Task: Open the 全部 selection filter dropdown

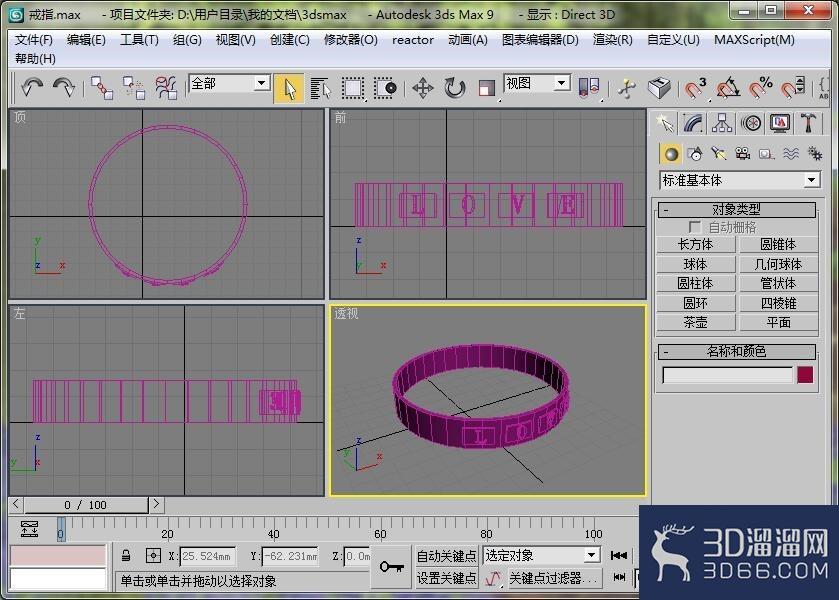Action: (261, 83)
